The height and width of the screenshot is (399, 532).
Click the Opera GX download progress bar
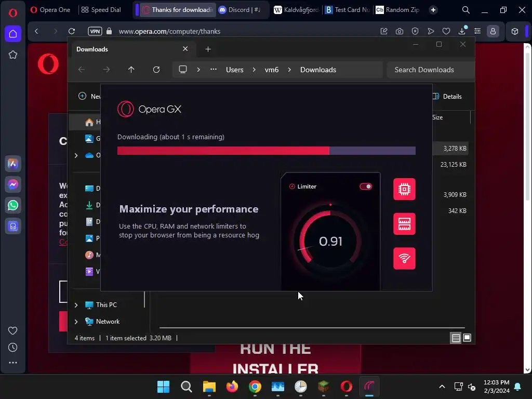[x=267, y=151]
